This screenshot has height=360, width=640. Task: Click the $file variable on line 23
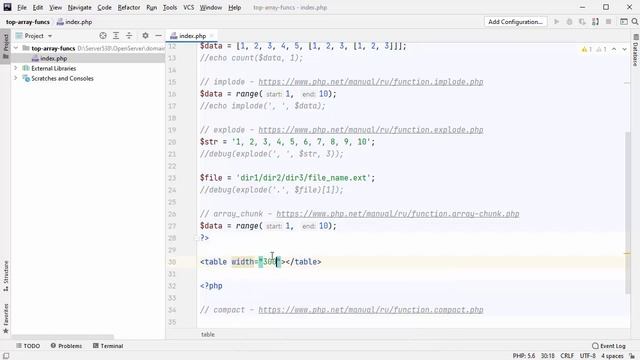click(x=211, y=178)
